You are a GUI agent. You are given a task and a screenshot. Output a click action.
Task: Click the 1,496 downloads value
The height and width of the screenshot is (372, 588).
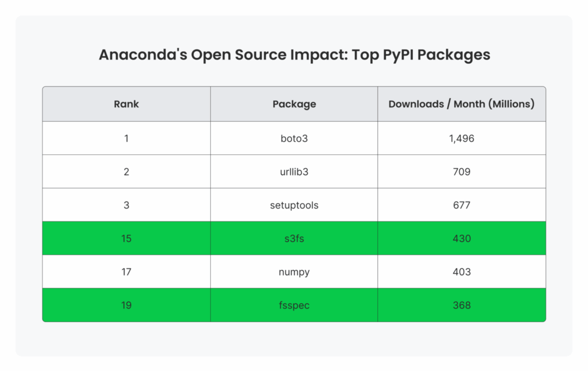point(462,138)
